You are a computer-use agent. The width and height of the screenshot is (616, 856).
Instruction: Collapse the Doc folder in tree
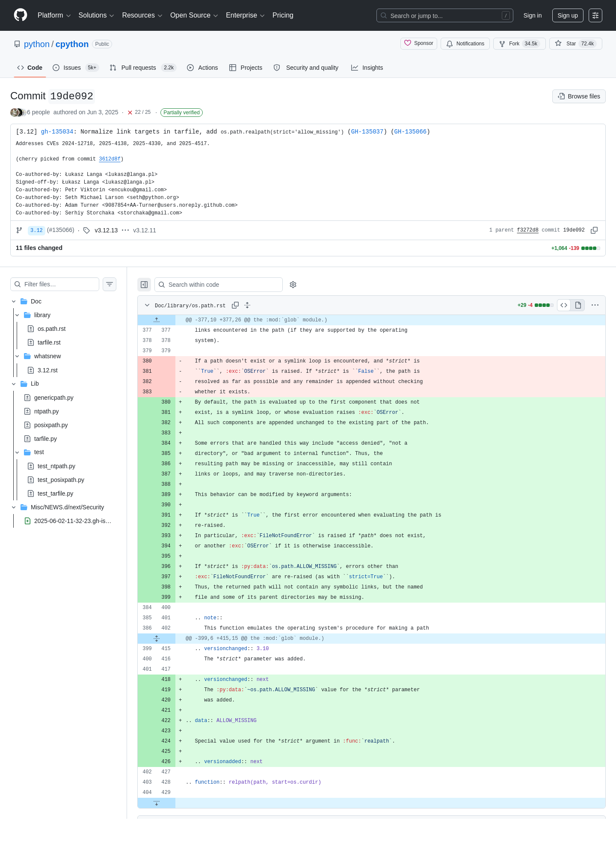click(x=14, y=301)
